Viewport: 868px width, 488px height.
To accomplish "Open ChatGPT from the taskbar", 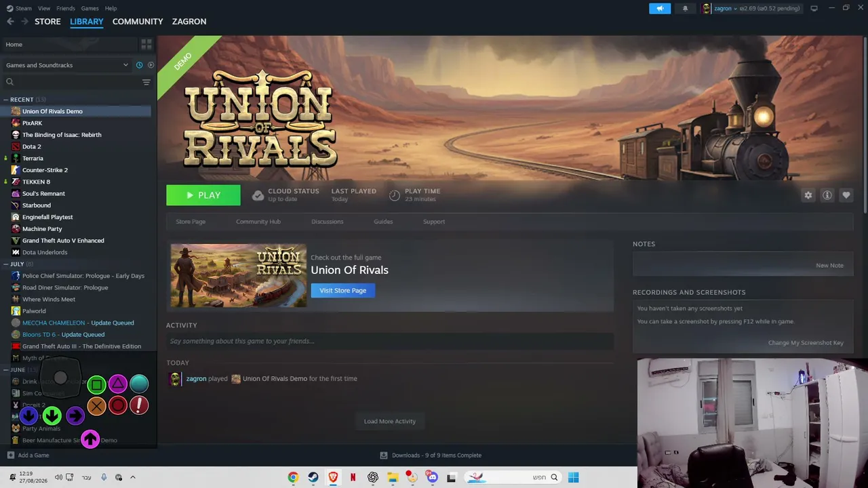I will pyautogui.click(x=372, y=477).
